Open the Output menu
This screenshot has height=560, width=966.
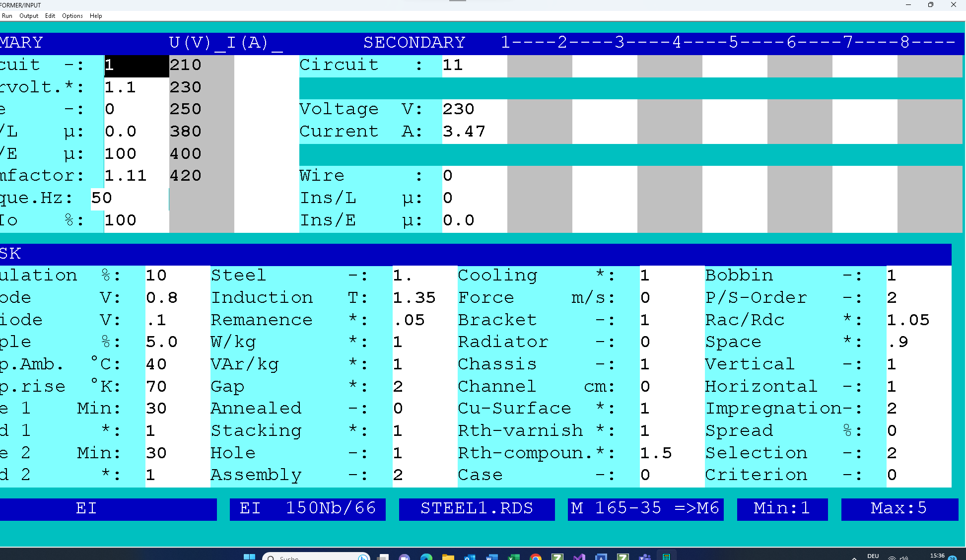[29, 16]
